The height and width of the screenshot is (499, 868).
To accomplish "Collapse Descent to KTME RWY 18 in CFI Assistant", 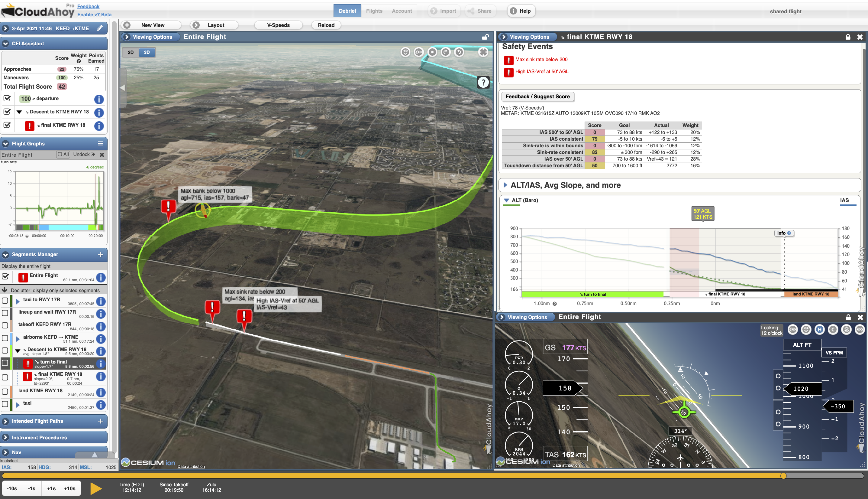I will [x=19, y=112].
